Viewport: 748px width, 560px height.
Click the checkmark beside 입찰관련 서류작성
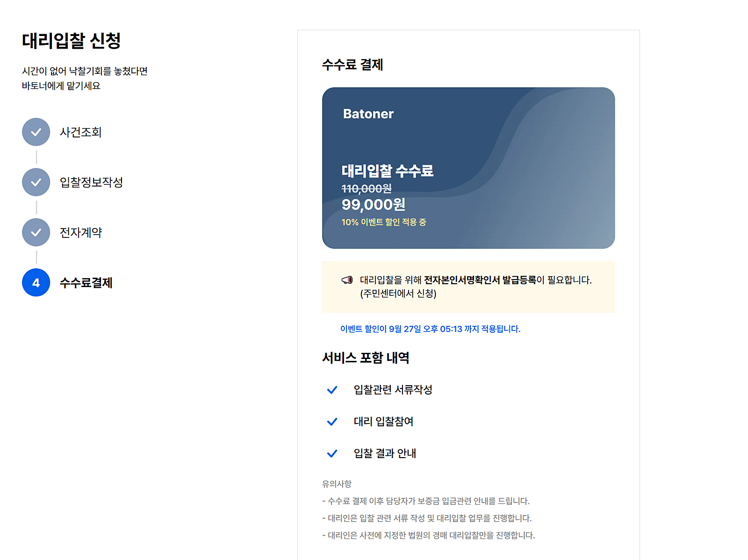click(332, 390)
